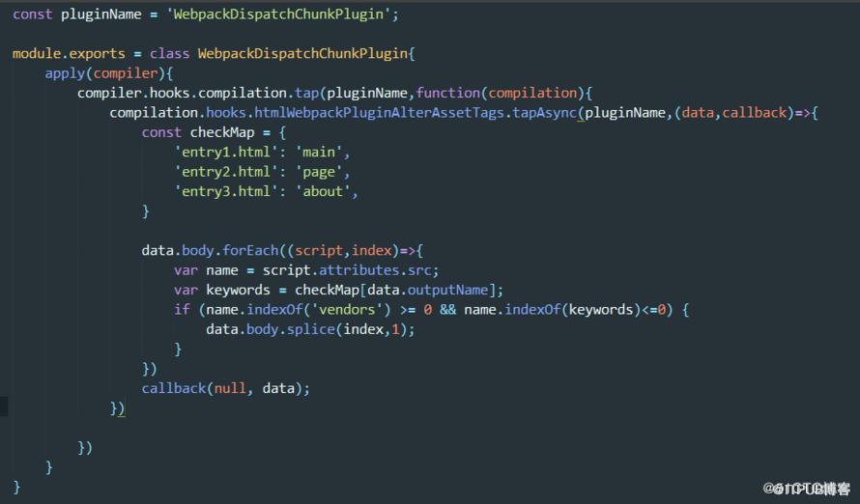
Task: Click checkMap[data.outputName] expression
Action: click(x=395, y=291)
